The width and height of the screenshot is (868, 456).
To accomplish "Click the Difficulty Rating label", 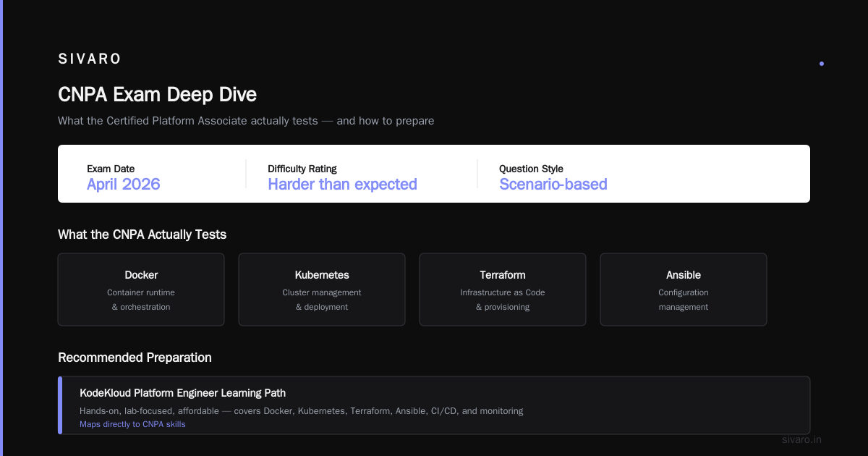I will click(x=302, y=169).
